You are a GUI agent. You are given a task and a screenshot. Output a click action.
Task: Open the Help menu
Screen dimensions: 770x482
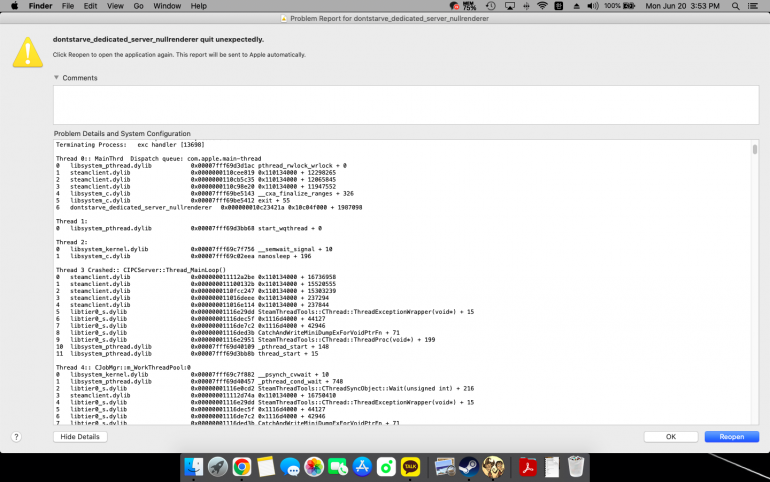(199, 6)
